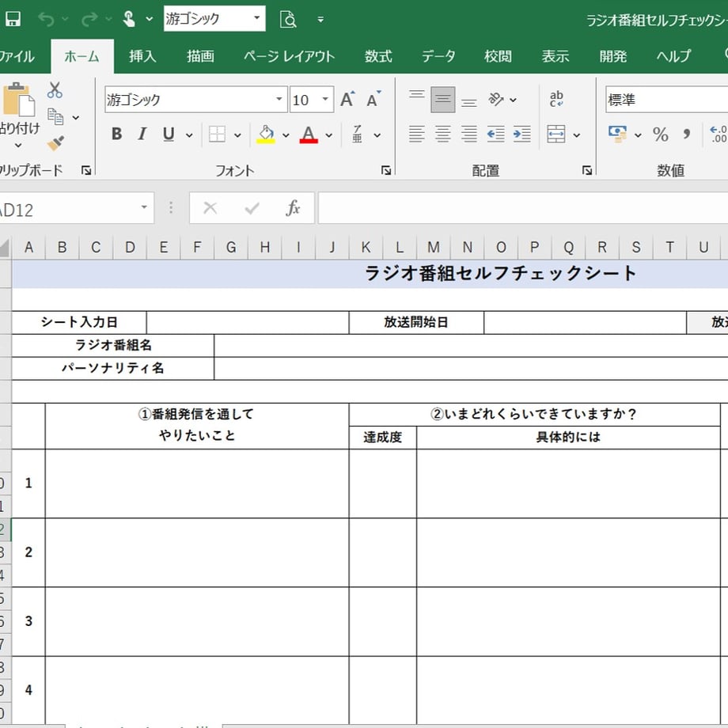
Task: Open font size dropdown showing 10
Action: [x=325, y=99]
